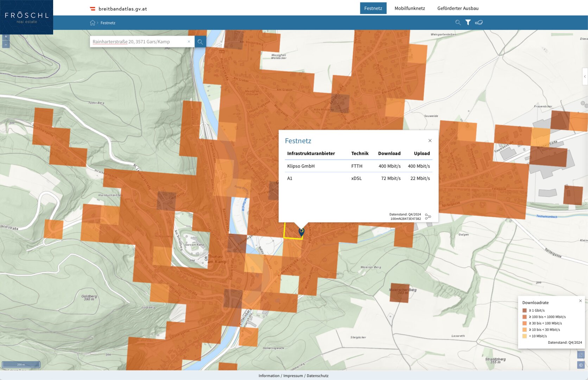Click the Austria map outline icon
588x380 pixels.
[479, 23]
